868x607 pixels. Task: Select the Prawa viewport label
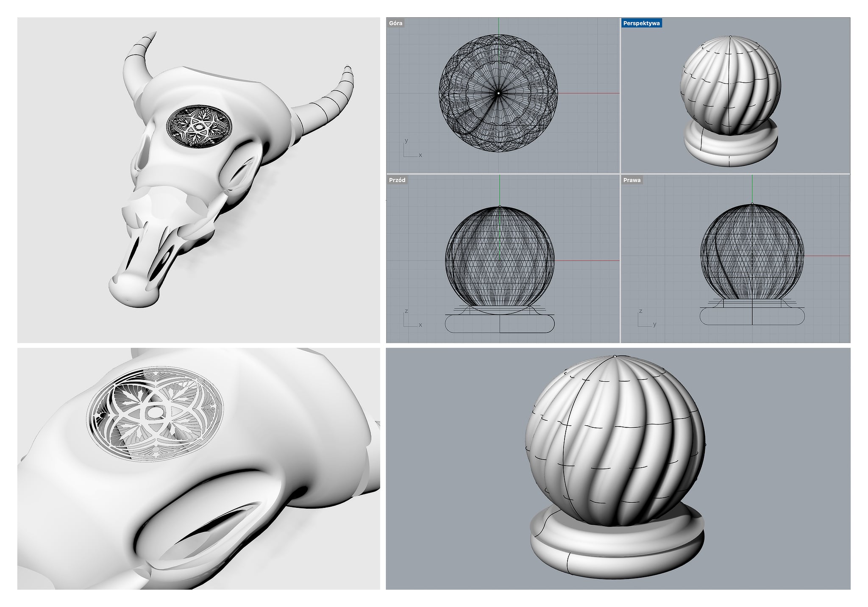[x=632, y=180]
